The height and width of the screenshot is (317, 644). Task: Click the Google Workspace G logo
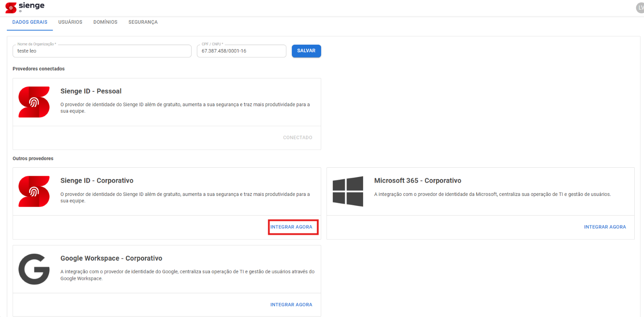34,269
